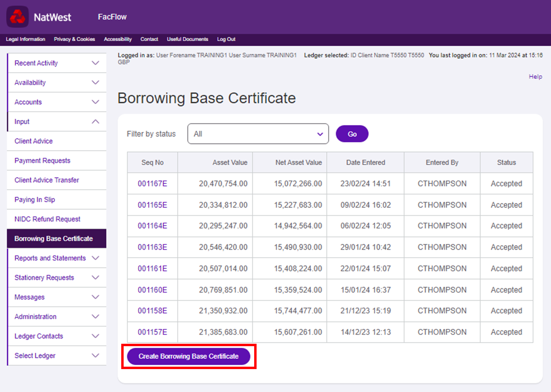Open certificate 001167E link

click(x=152, y=184)
